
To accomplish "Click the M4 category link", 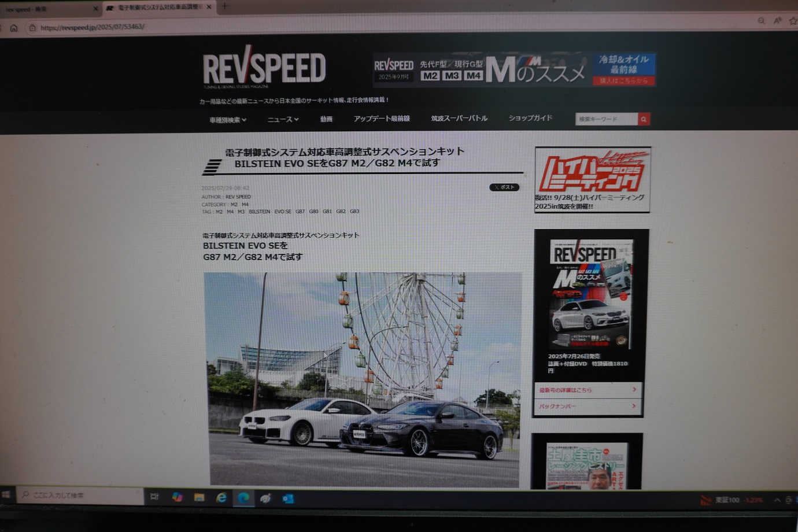I will (245, 204).
